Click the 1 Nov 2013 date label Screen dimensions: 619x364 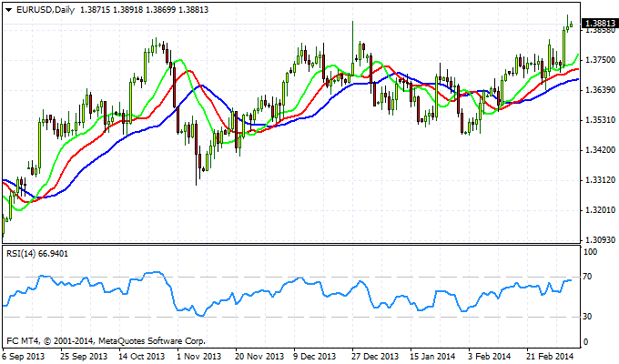tap(199, 356)
